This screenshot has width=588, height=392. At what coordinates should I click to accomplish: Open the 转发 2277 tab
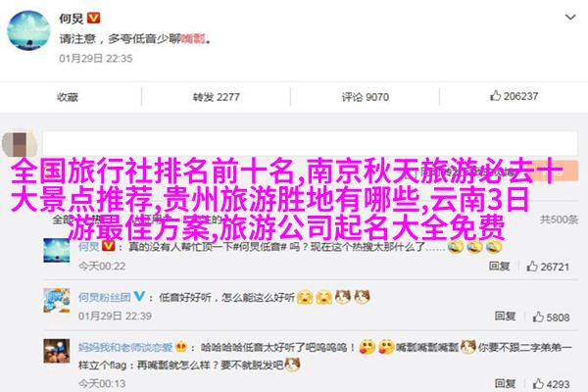(216, 97)
